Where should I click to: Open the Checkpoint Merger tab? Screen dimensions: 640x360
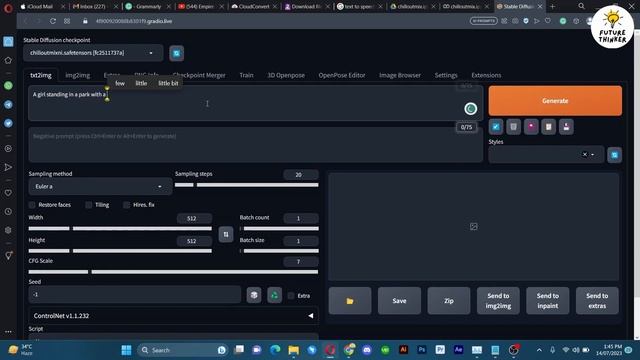[199, 75]
